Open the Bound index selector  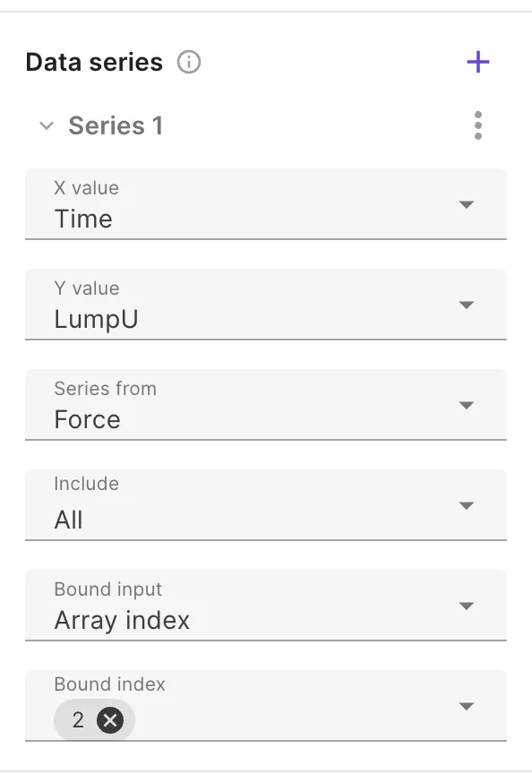[467, 706]
